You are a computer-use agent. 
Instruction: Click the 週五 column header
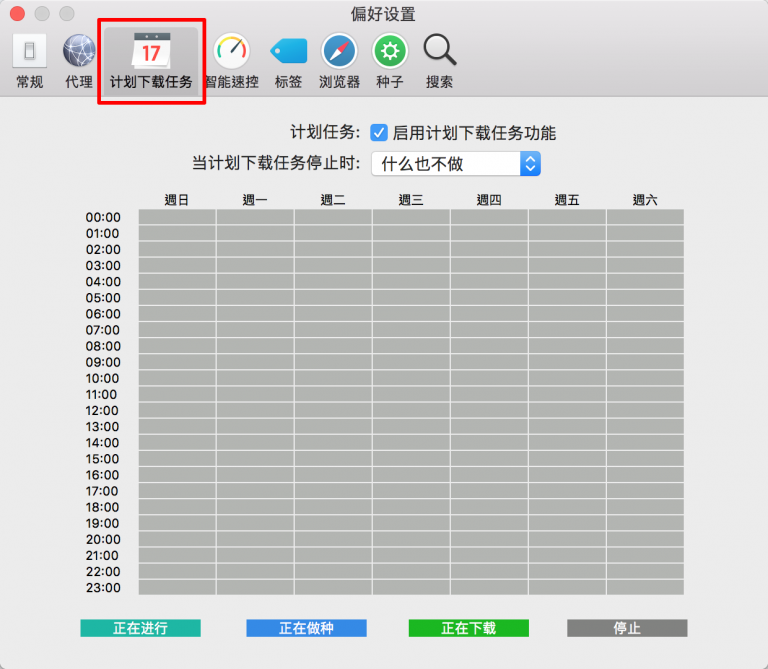[567, 200]
